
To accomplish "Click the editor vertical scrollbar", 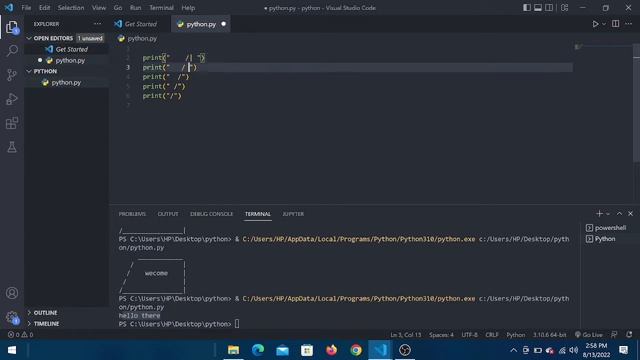I will coord(636,102).
